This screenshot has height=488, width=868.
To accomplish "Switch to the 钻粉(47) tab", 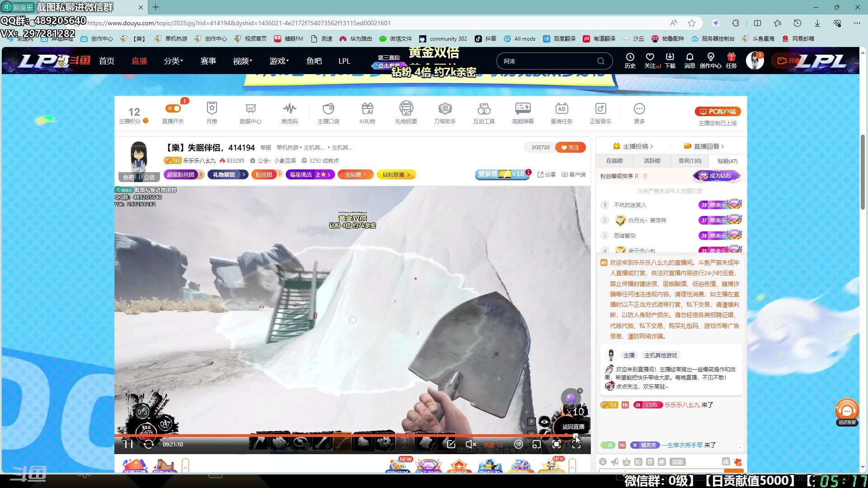I will pyautogui.click(x=727, y=161).
